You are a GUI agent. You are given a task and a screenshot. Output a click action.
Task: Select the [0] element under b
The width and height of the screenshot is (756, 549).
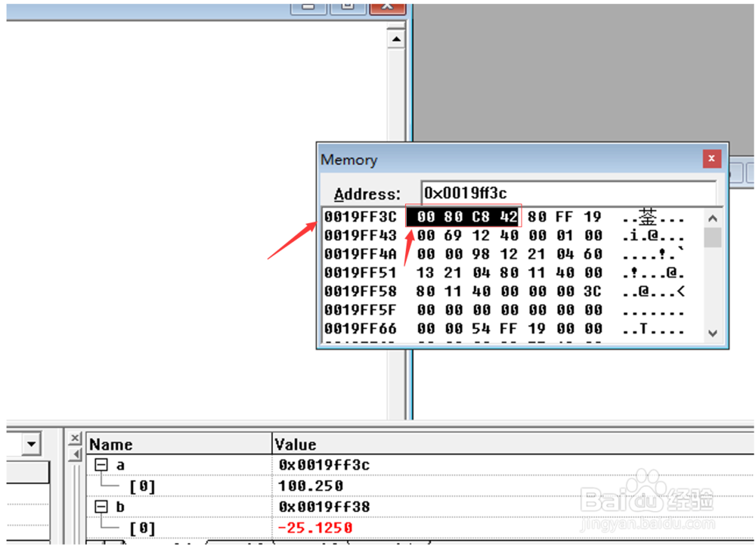[143, 529]
